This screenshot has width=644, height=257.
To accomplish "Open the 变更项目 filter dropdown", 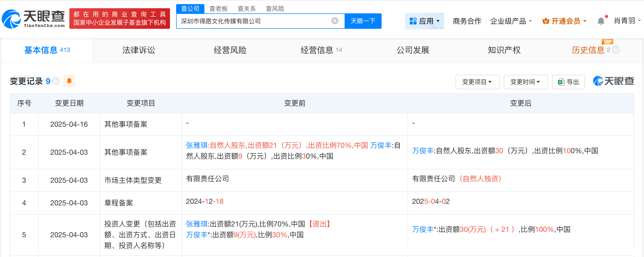I will tap(477, 82).
